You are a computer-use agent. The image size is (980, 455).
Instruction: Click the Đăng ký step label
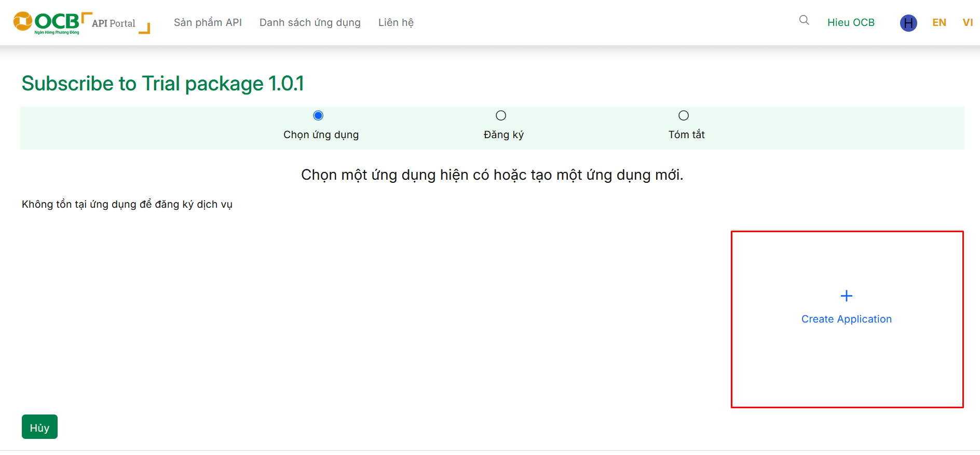point(503,135)
